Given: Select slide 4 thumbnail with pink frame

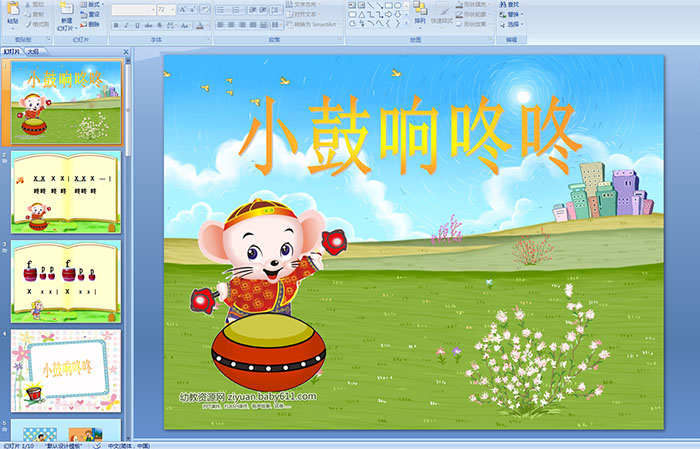Looking at the screenshot, I should point(66,369).
